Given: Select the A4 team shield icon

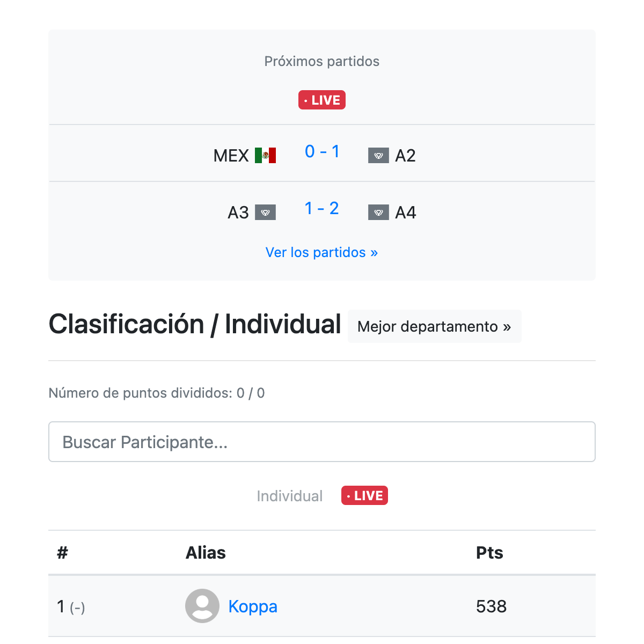Looking at the screenshot, I should point(378,212).
